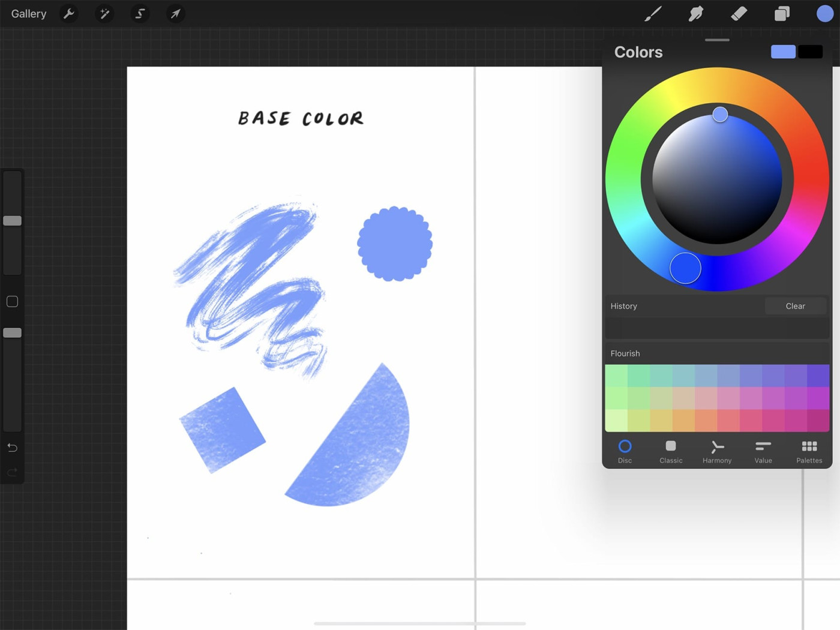The height and width of the screenshot is (630, 840).
Task: Select the Selection S-shaped tool
Action: coord(140,14)
